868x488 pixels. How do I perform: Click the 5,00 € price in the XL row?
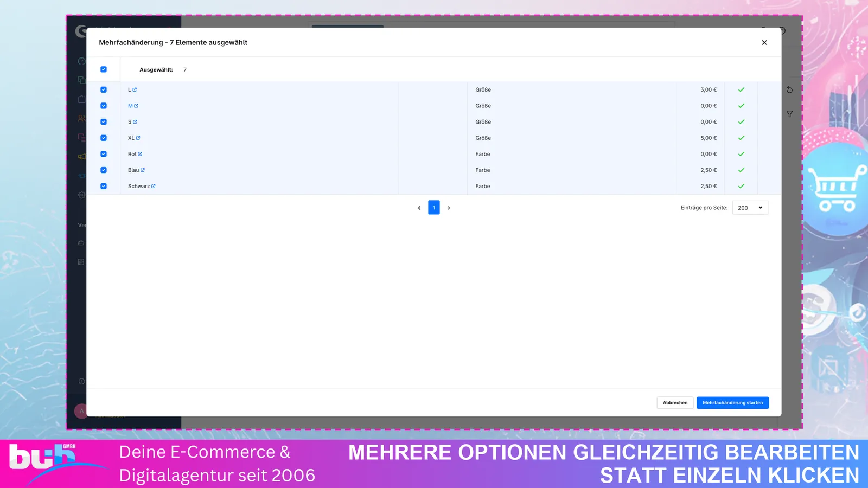click(x=709, y=138)
